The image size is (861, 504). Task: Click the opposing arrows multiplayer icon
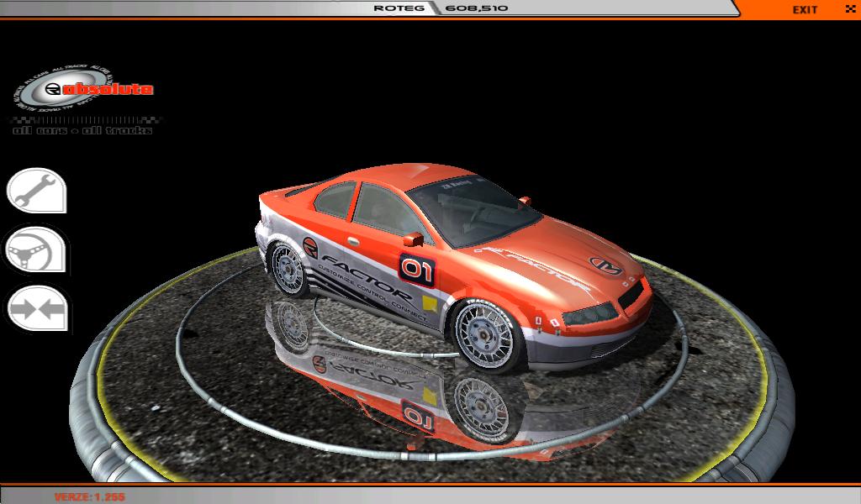tap(37, 308)
